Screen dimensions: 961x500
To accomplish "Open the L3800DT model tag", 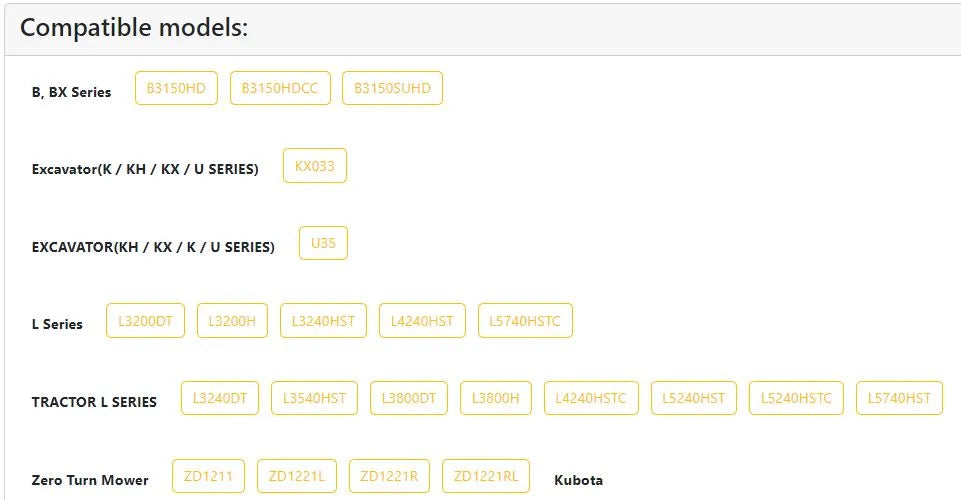I will 409,398.
